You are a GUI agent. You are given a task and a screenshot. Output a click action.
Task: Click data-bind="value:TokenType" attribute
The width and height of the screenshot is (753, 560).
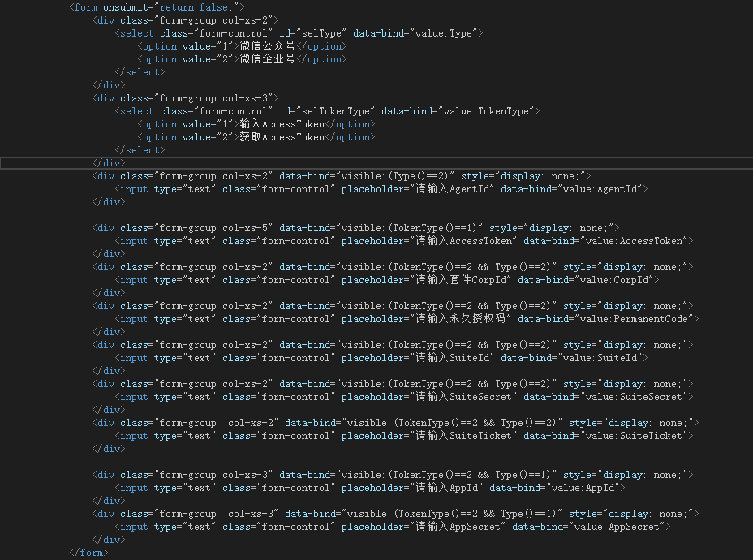(458, 111)
